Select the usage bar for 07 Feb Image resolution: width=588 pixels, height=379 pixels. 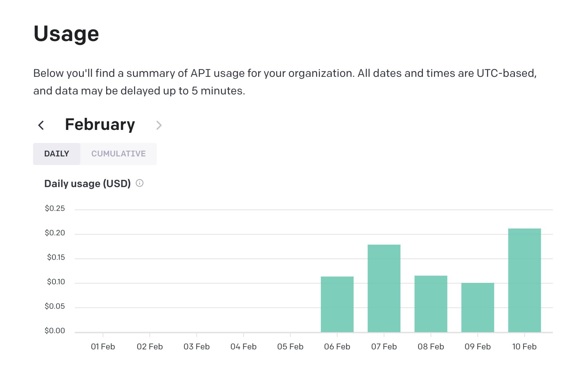(x=384, y=288)
